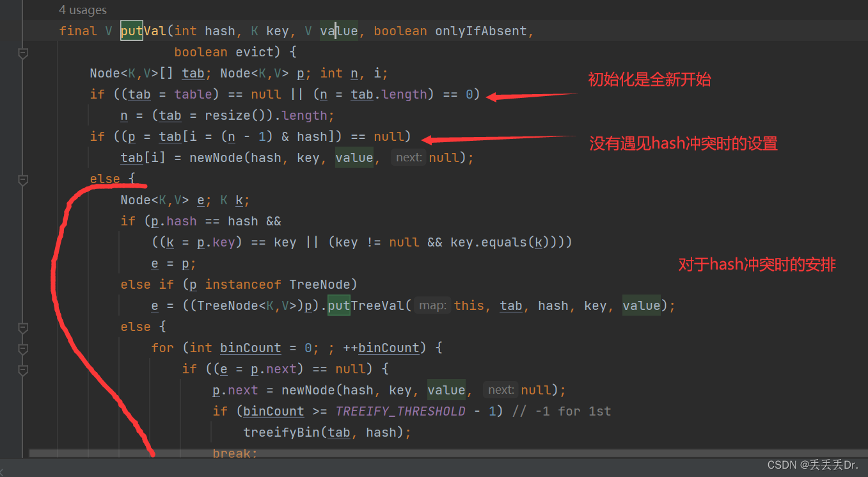Click the 'tab.length' expression
The width and height of the screenshot is (868, 477).
388,95
